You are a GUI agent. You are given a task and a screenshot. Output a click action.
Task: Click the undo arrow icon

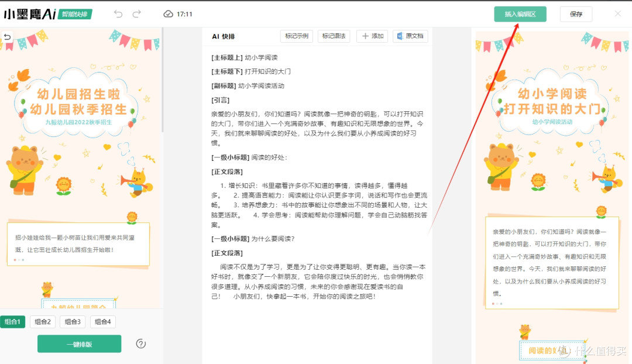pyautogui.click(x=118, y=14)
